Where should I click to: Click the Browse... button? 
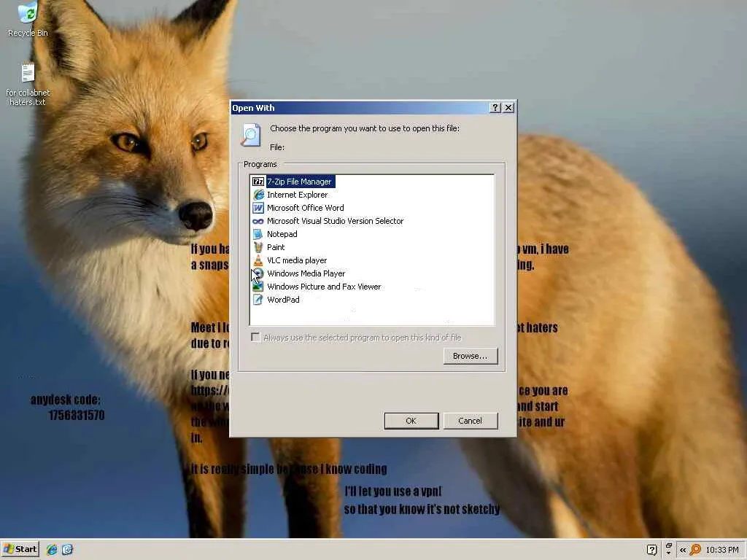click(471, 356)
